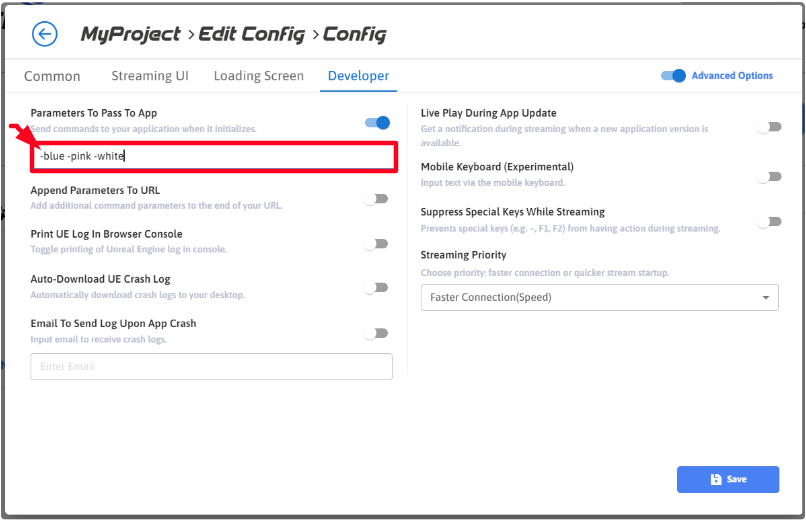Click the parameters text field
Image resolution: width=806 pixels, height=522 pixels.
click(x=214, y=157)
